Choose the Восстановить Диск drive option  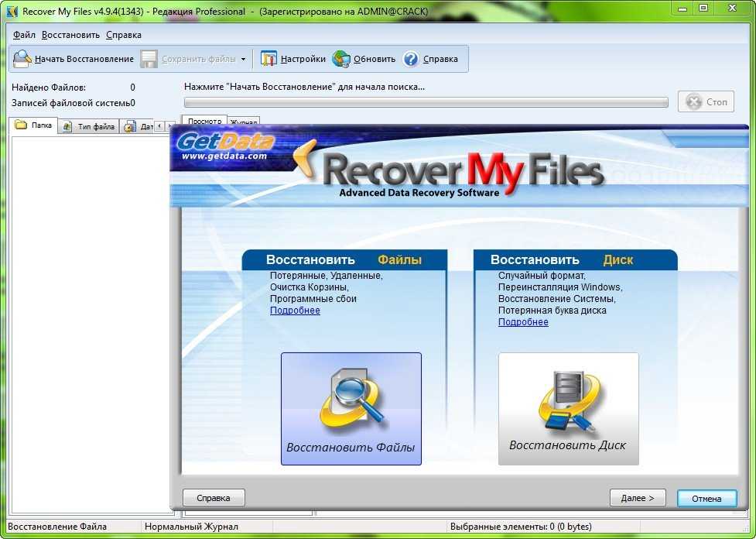[569, 409]
